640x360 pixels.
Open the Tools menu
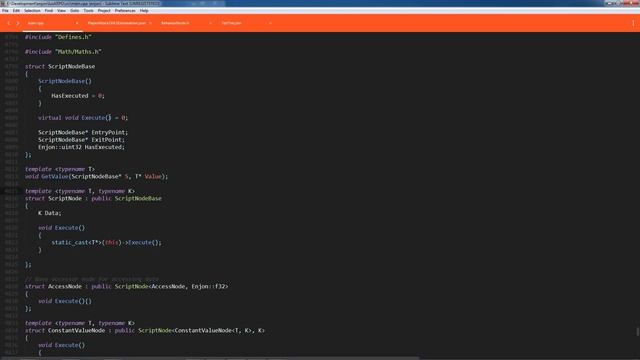(89, 11)
